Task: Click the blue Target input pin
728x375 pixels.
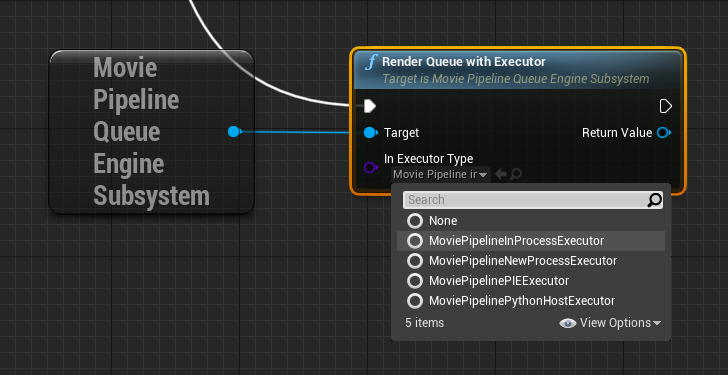Action: click(370, 133)
